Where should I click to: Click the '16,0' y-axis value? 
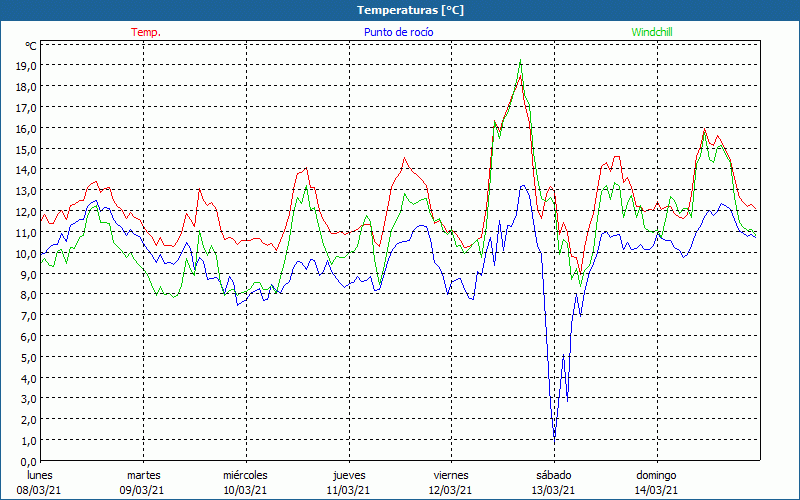(27, 129)
